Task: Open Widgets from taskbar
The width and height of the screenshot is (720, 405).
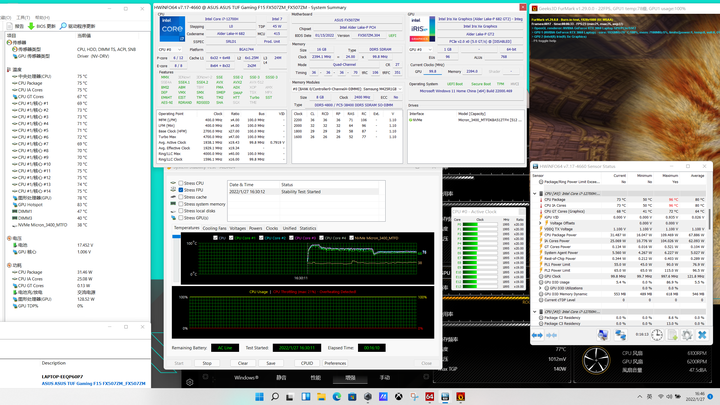Action: coord(306,397)
